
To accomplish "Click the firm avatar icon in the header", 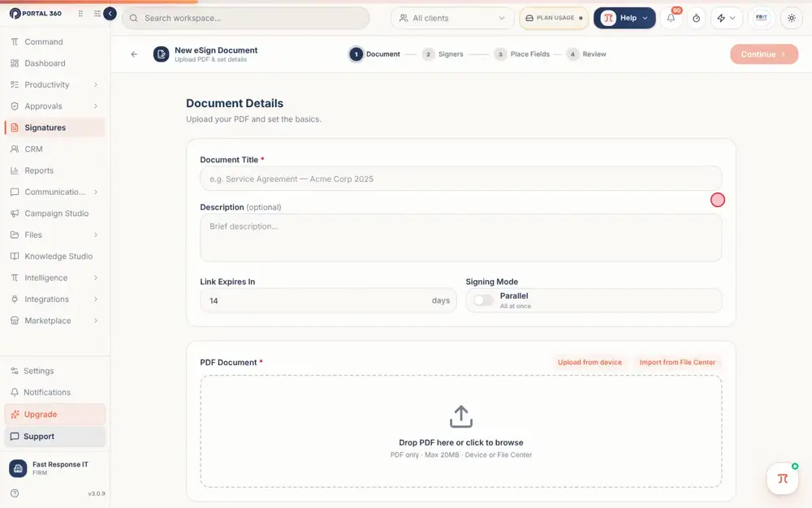I will pyautogui.click(x=762, y=18).
